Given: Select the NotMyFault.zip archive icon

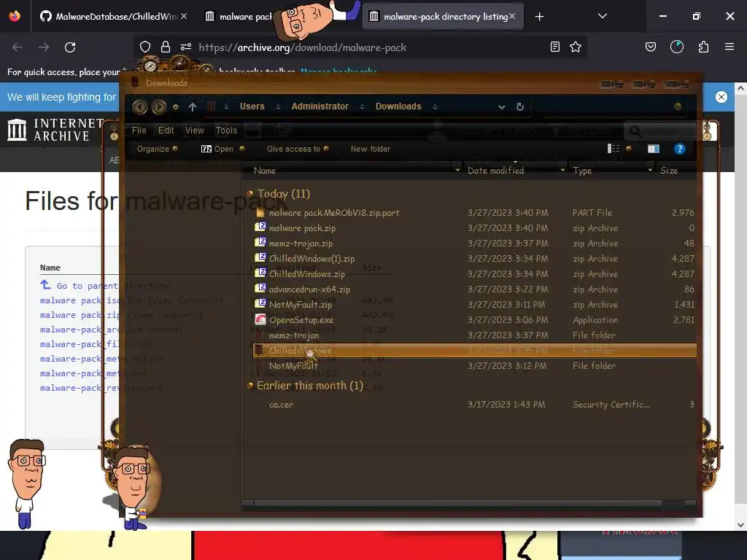Looking at the screenshot, I should [260, 304].
